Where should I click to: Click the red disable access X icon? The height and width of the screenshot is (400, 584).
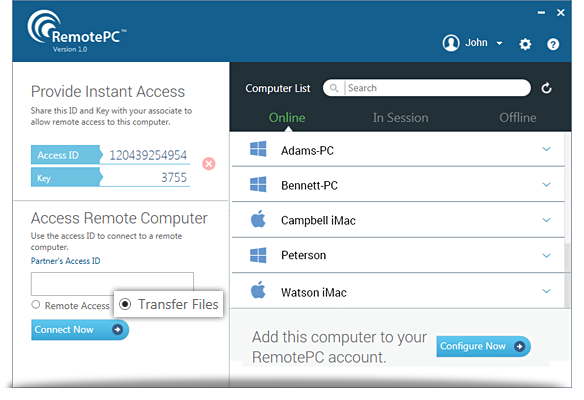pyautogui.click(x=209, y=164)
